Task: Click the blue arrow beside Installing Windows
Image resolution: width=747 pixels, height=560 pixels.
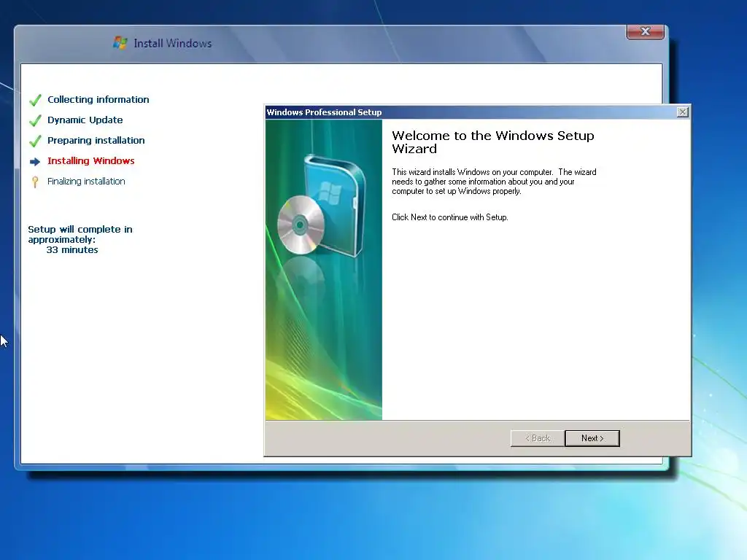Action: (35, 162)
